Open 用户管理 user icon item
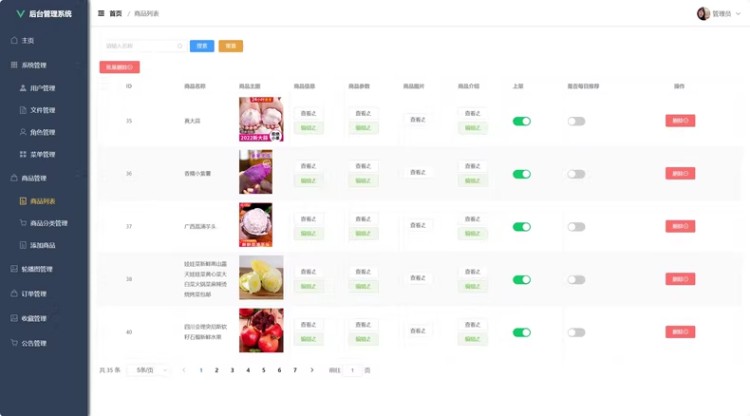 tap(22, 88)
